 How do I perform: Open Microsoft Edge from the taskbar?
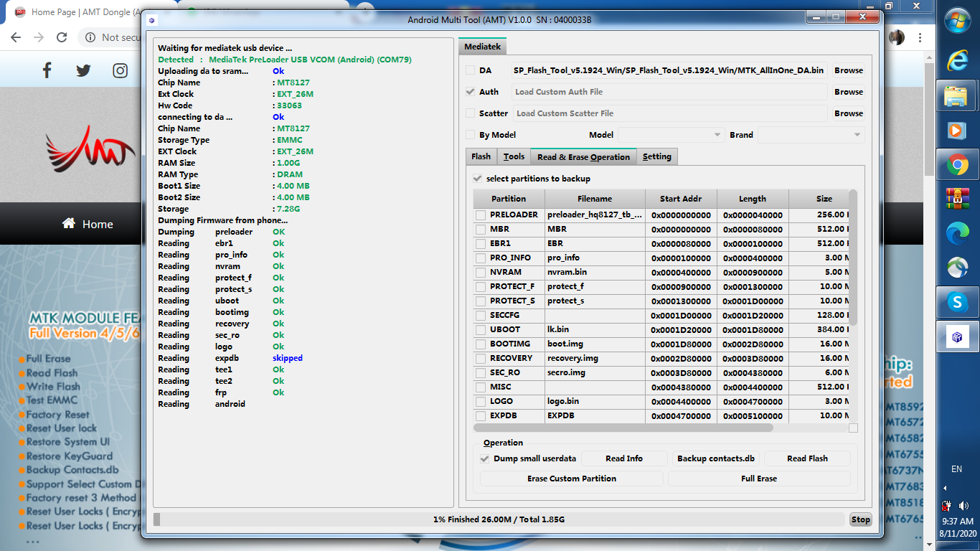[957, 232]
